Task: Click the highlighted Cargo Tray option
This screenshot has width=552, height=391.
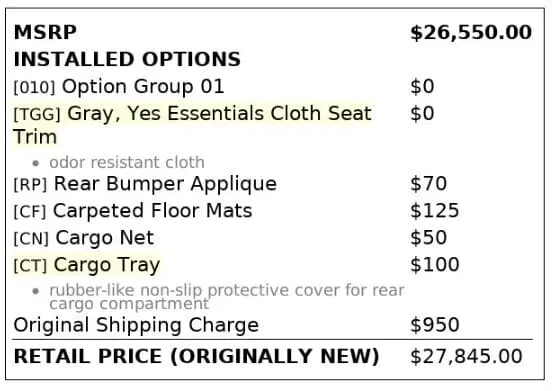Action: pyautogui.click(x=107, y=265)
